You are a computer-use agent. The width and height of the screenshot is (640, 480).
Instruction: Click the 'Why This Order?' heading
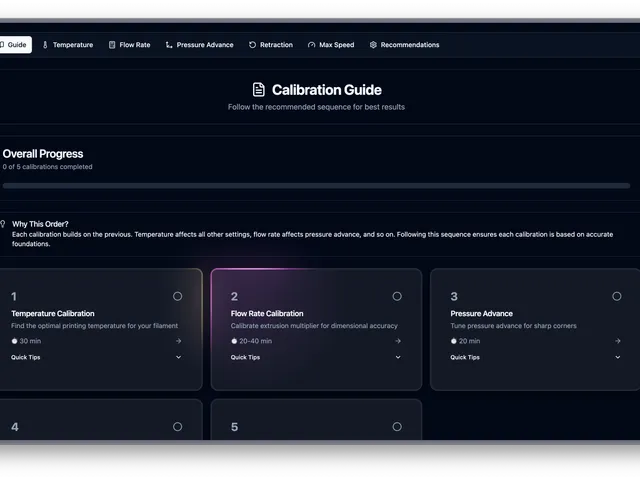tap(40, 224)
